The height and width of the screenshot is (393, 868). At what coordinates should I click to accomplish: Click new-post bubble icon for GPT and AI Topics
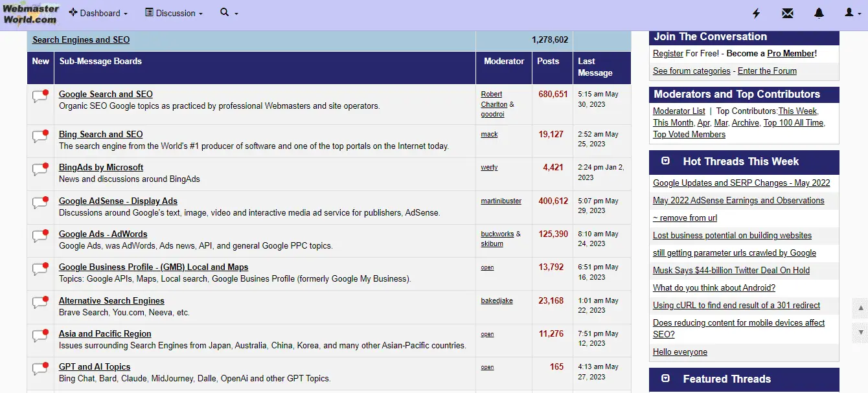click(x=40, y=369)
